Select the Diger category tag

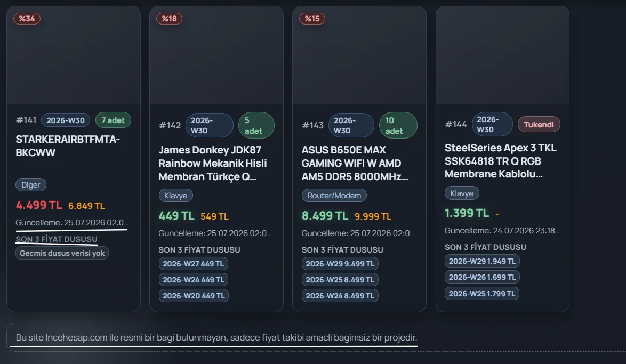pyautogui.click(x=31, y=185)
